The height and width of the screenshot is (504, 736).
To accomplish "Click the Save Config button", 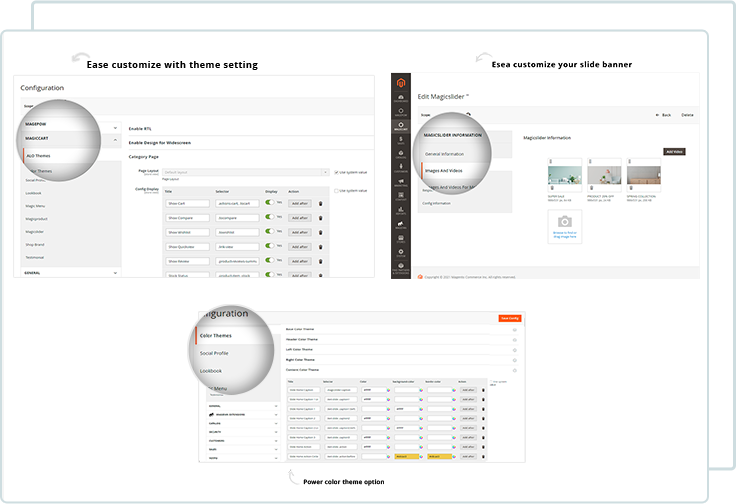I will 510,318.
